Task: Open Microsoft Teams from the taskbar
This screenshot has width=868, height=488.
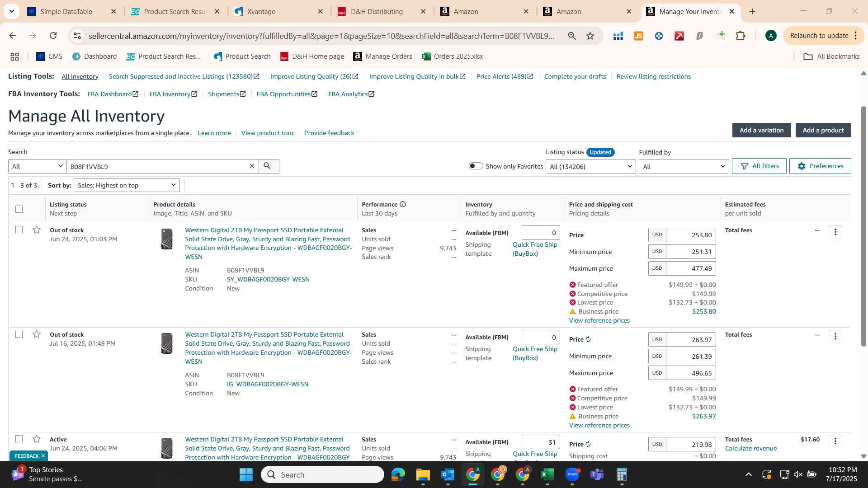Action: click(597, 474)
